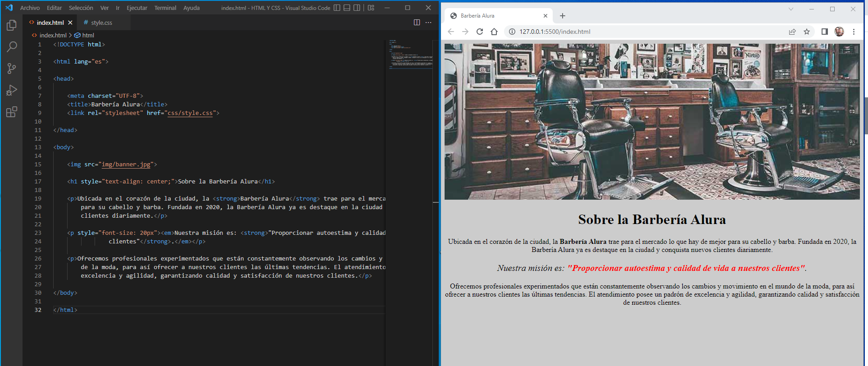
Task: Open the Chrome three-dot menu
Action: (854, 32)
